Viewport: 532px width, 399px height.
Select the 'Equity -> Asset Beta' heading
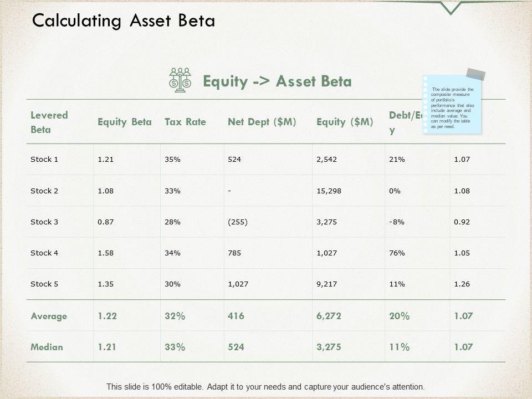[277, 81]
